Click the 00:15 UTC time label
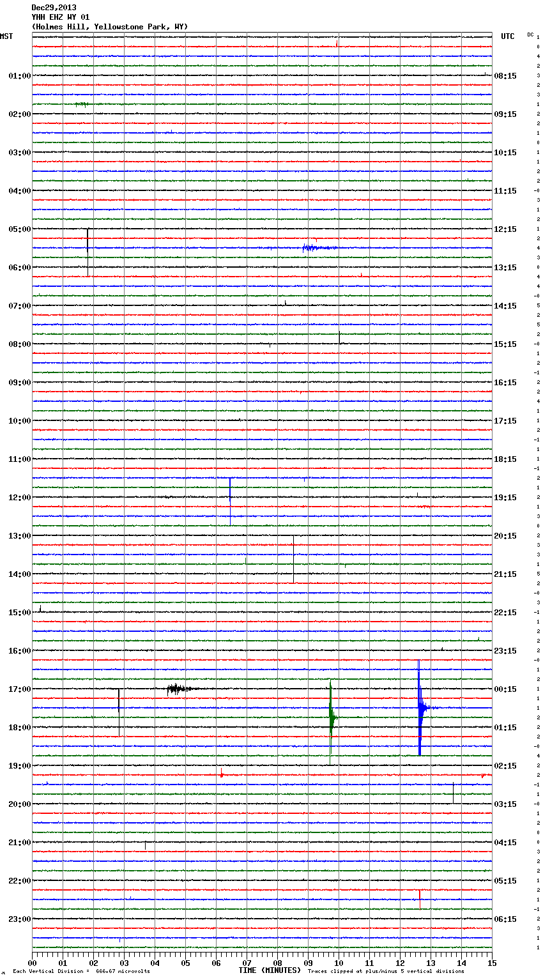This screenshot has height=980, width=543. point(505,689)
